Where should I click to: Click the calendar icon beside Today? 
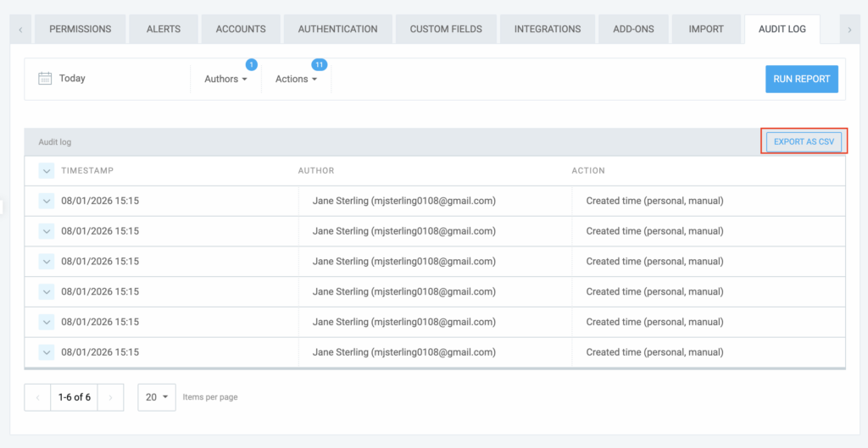(46, 79)
